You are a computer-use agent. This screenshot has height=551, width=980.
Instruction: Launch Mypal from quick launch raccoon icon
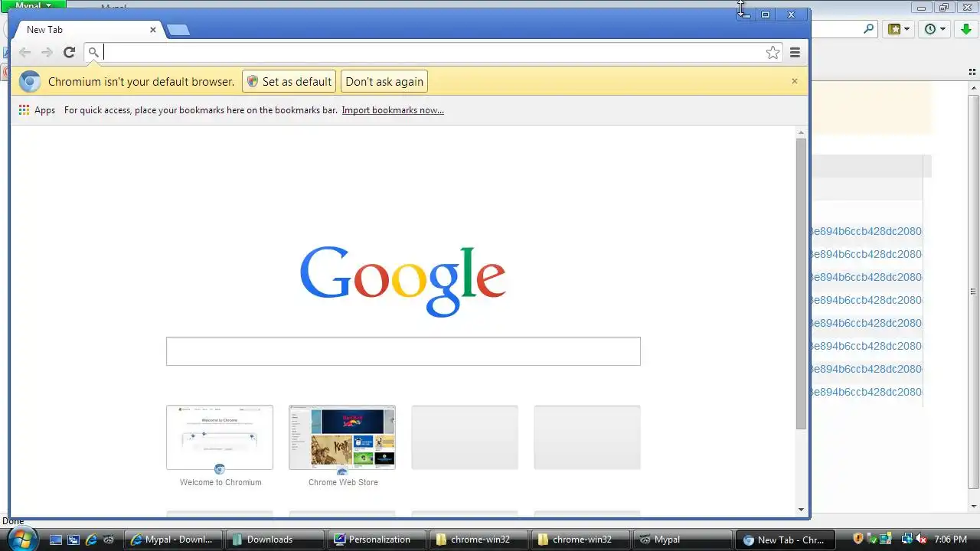(109, 540)
